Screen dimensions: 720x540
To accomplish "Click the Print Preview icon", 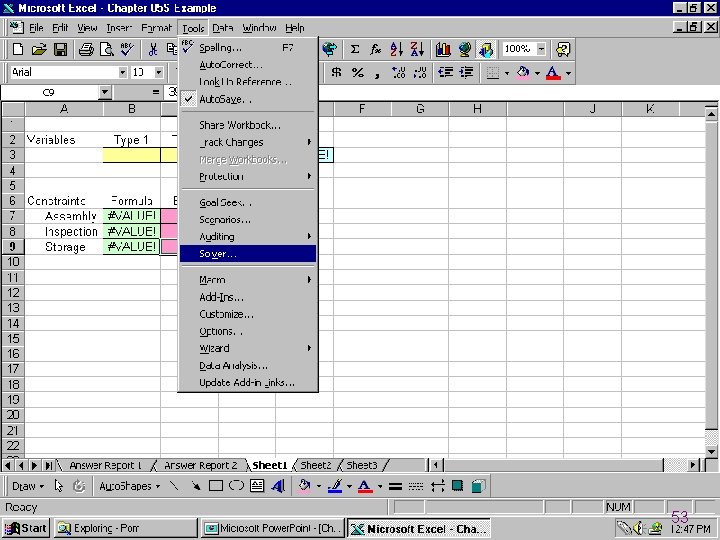I will [x=107, y=49].
